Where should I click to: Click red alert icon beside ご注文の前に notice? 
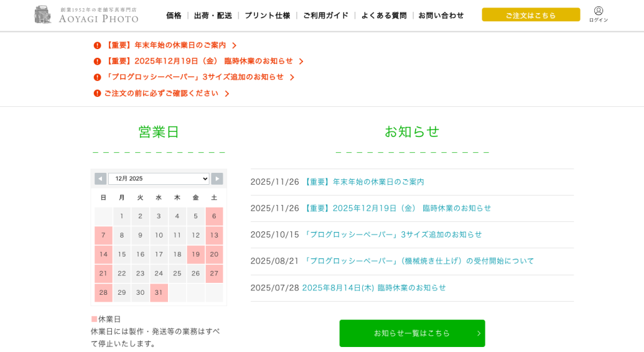coord(97,94)
